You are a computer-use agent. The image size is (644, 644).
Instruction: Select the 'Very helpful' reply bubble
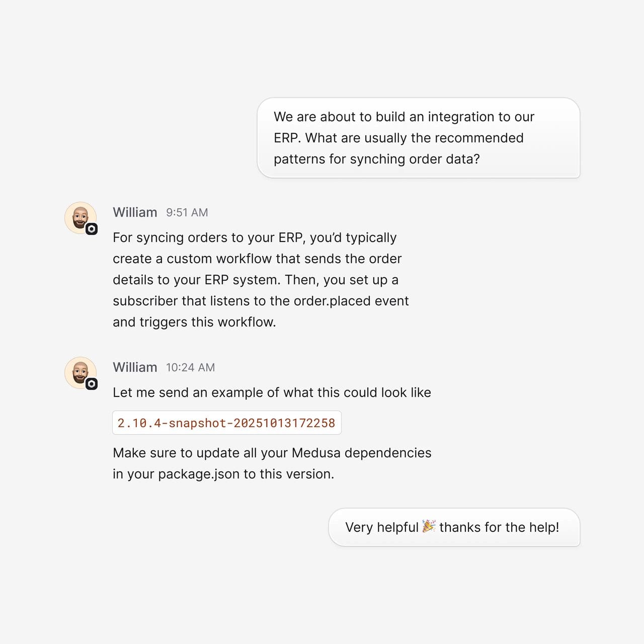coord(454,527)
